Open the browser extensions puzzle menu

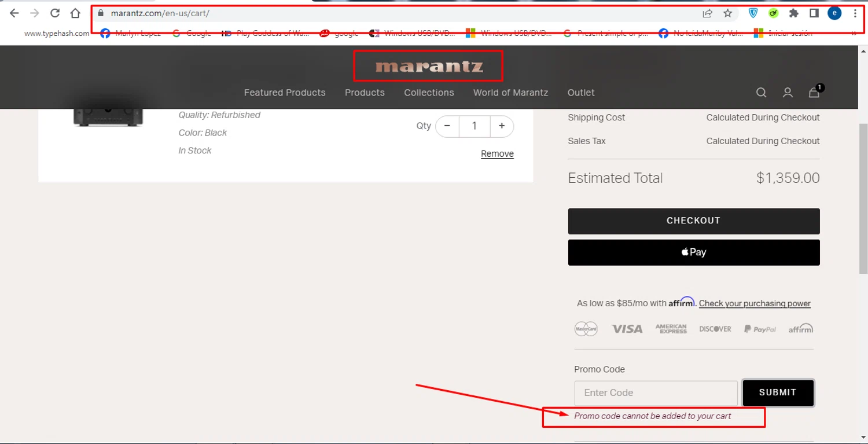[x=794, y=13]
